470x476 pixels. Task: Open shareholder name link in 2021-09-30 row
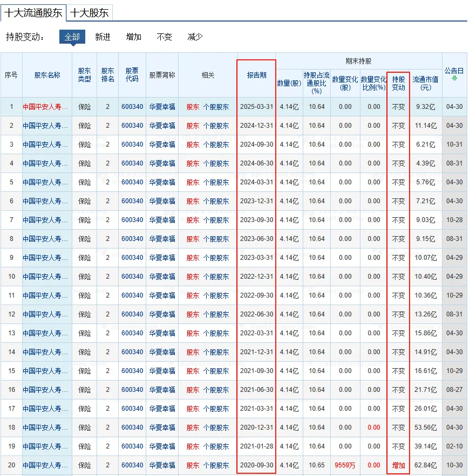point(45,371)
